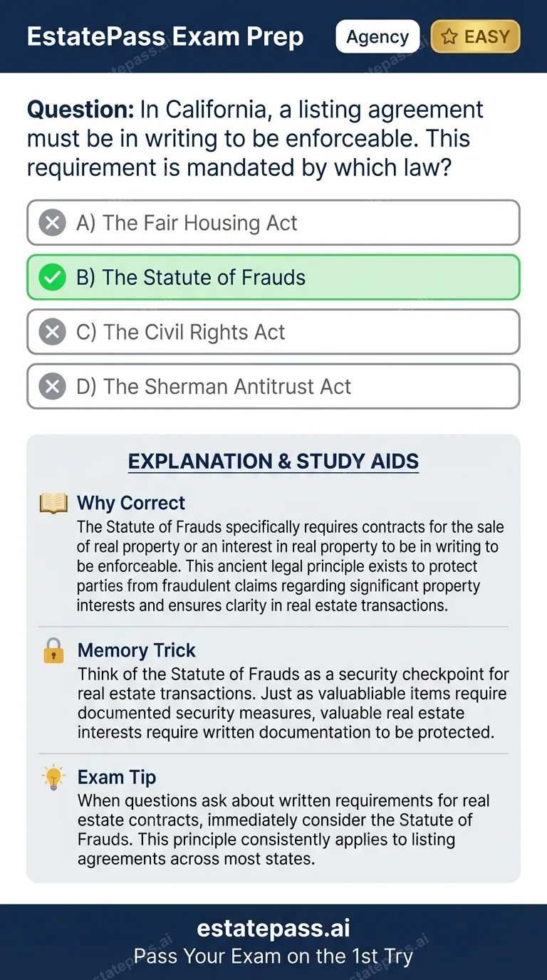Click the X icon beside answer D
The height and width of the screenshot is (980, 547).
point(51,385)
